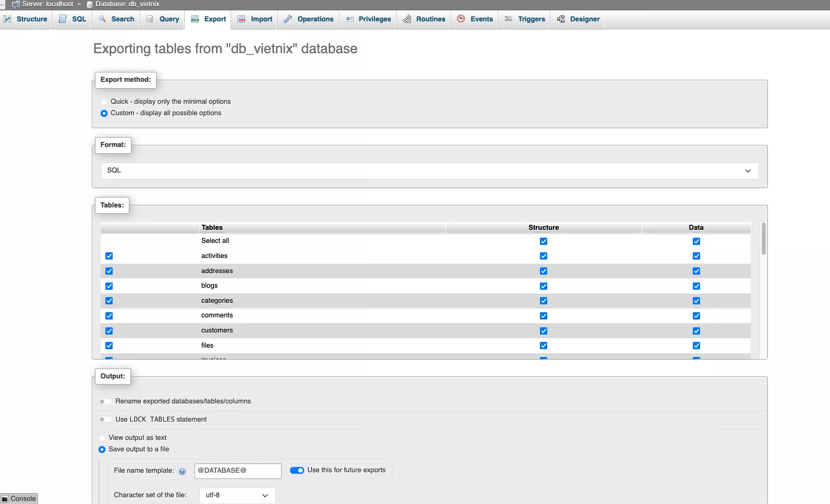Open the Console panel
This screenshot has width=830, height=504.
pyautogui.click(x=19, y=499)
